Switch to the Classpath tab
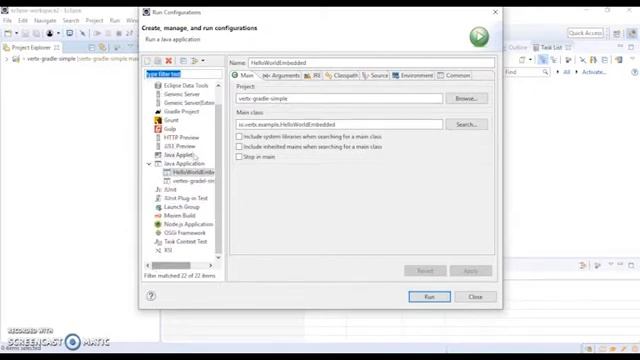 pyautogui.click(x=342, y=76)
